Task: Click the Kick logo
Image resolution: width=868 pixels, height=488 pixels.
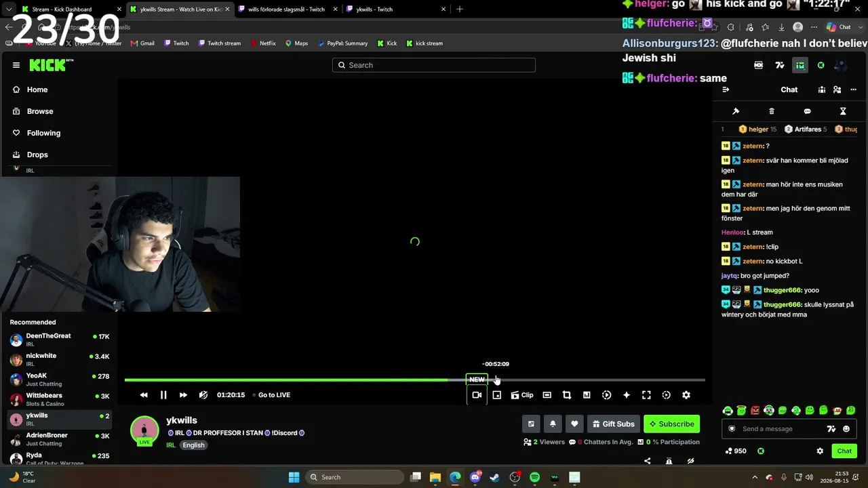Action: click(x=51, y=65)
